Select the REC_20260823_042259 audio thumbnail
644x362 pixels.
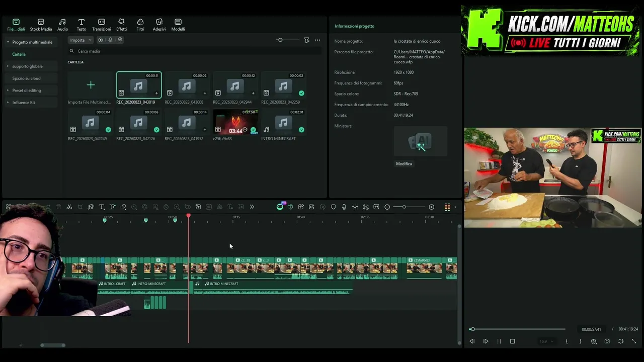283,85
